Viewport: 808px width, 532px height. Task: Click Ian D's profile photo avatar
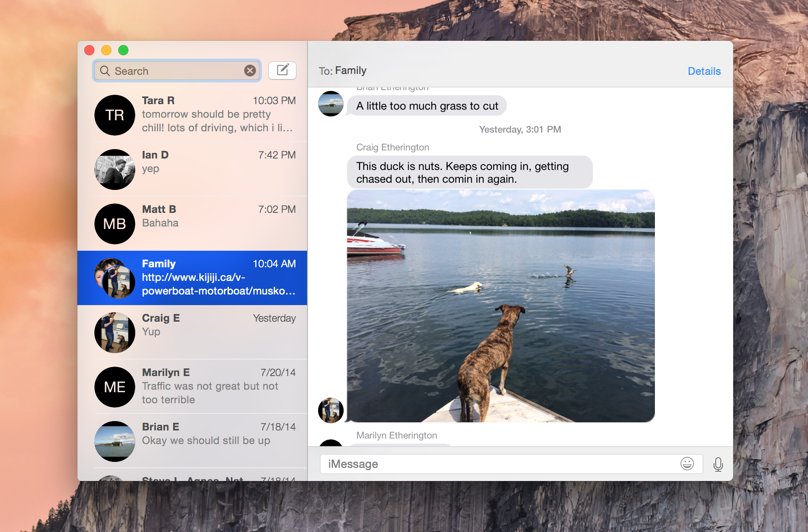point(115,170)
